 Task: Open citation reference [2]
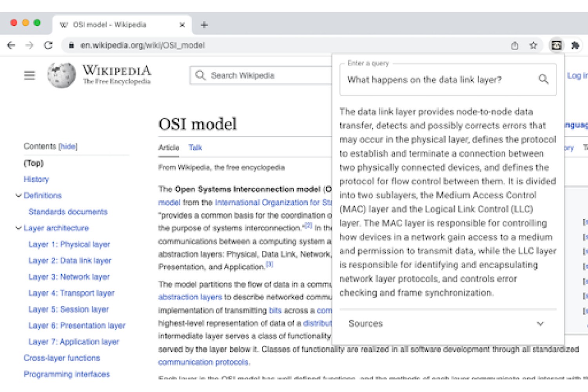(x=308, y=225)
